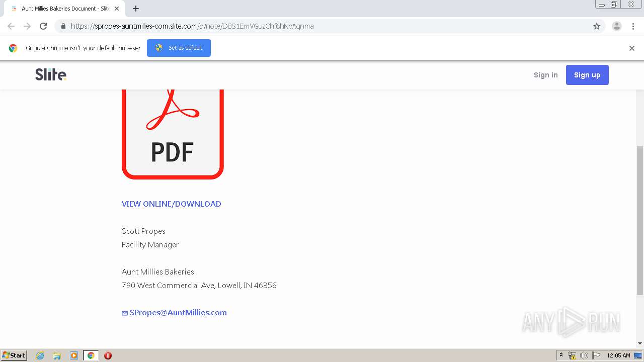Open VIEW ONLINE/DOWNLOAD link

click(172, 204)
